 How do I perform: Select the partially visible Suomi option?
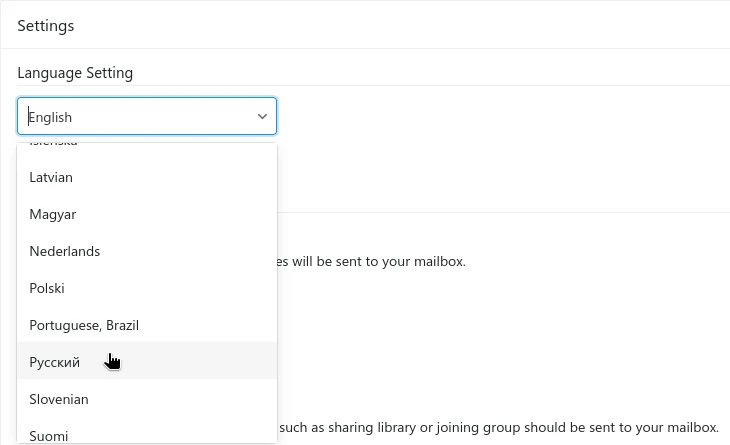point(49,435)
